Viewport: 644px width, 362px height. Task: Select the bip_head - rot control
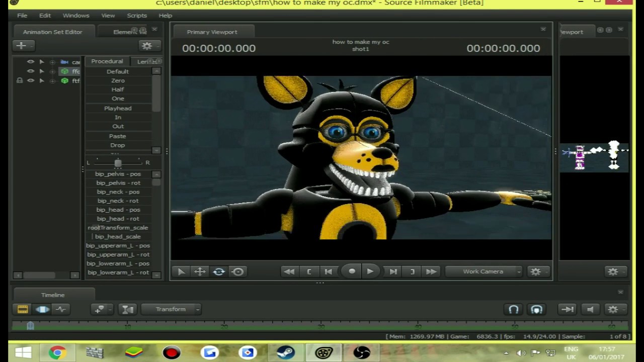coord(118,219)
